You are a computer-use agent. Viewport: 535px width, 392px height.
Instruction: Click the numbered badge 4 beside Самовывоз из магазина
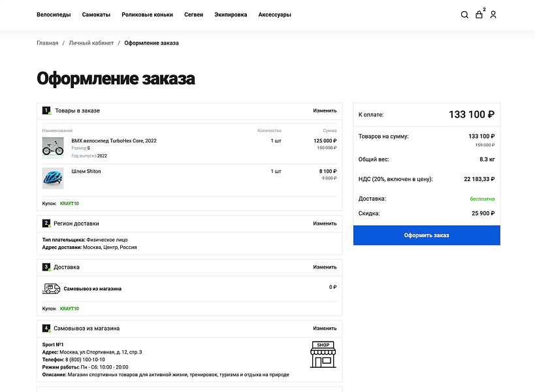click(x=45, y=329)
